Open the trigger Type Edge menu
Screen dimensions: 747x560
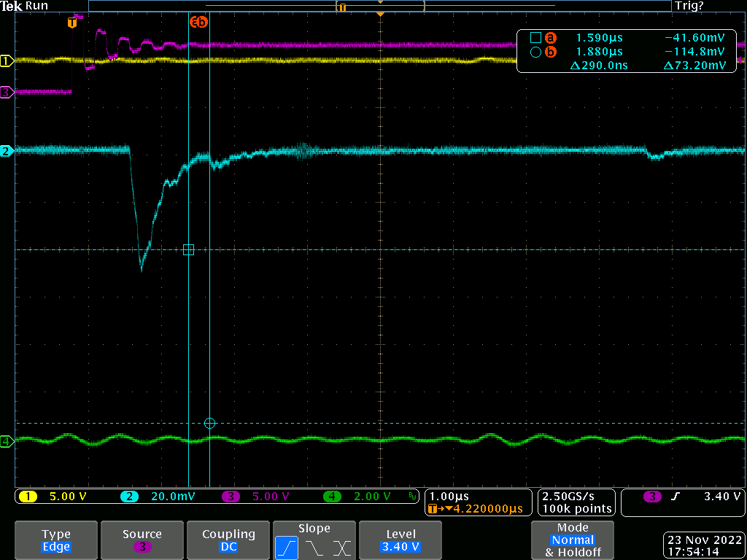(56, 540)
